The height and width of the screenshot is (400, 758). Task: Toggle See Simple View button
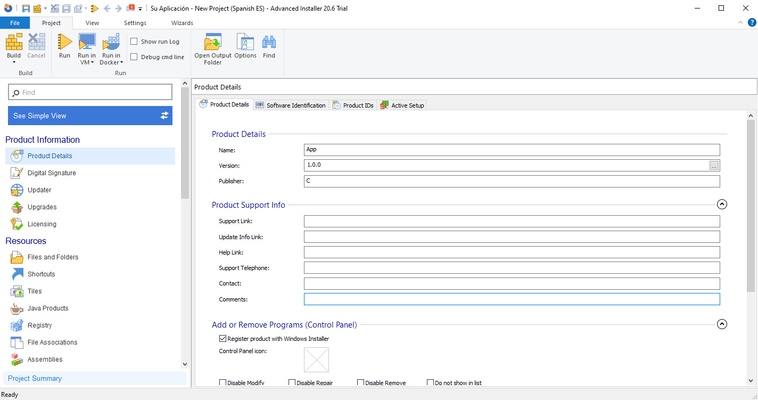click(90, 116)
